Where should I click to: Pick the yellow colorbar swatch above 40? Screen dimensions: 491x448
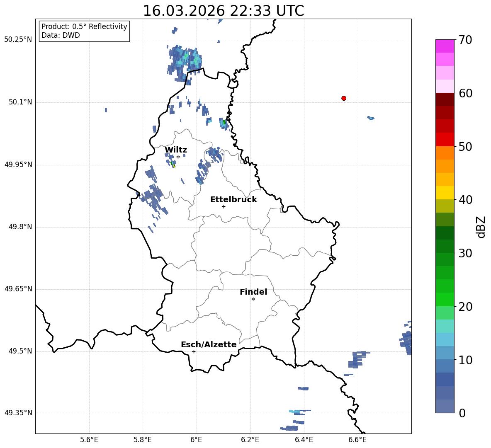[445, 193]
